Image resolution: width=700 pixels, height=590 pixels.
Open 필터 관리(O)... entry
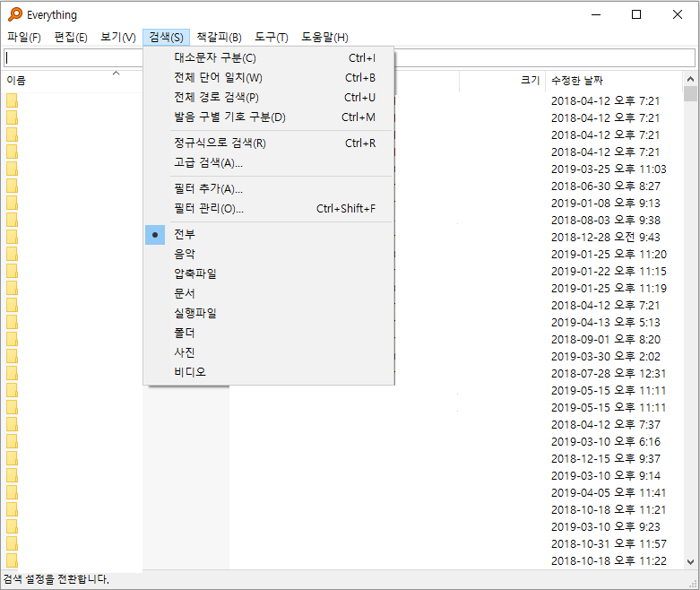269,208
